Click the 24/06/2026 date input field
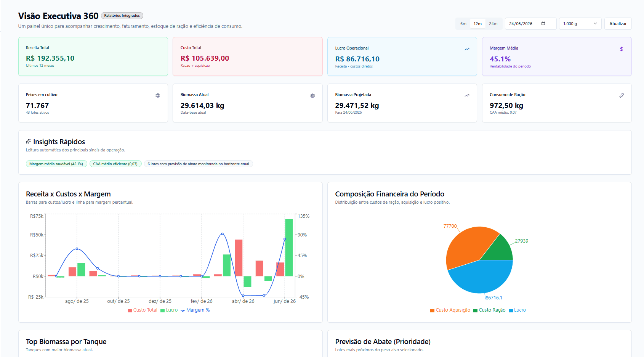The image size is (644, 357). click(530, 24)
